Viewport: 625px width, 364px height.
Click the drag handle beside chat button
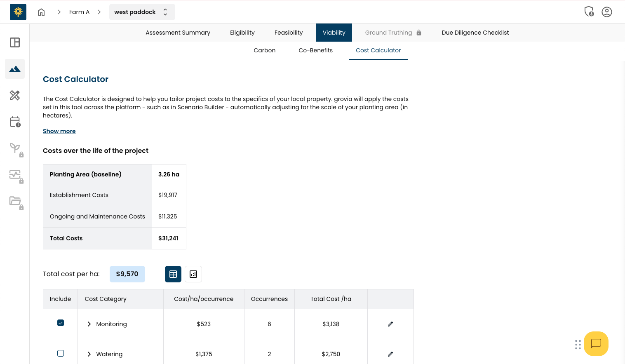click(578, 345)
